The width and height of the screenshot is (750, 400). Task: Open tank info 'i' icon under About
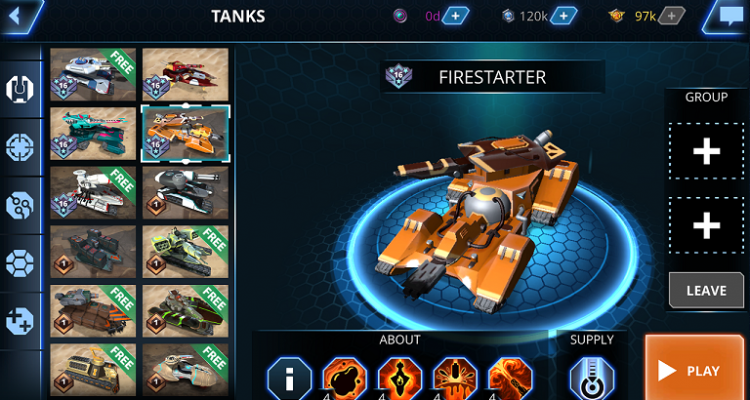tap(289, 379)
